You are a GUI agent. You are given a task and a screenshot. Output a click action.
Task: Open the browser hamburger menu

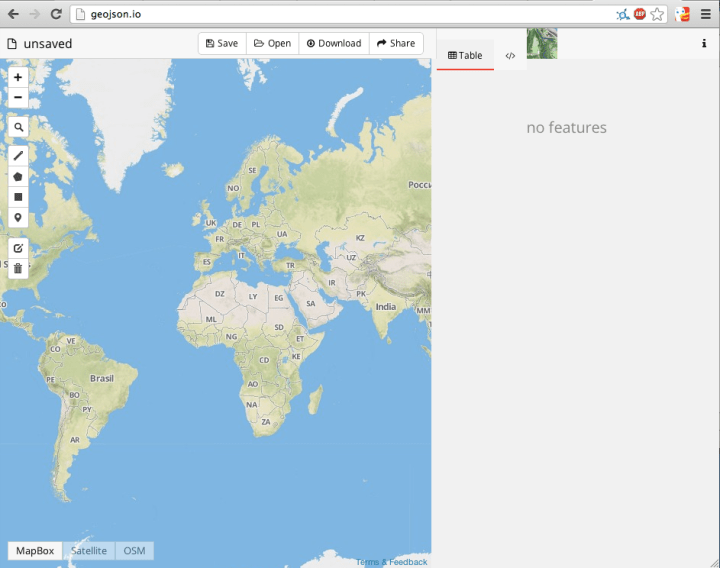706,14
